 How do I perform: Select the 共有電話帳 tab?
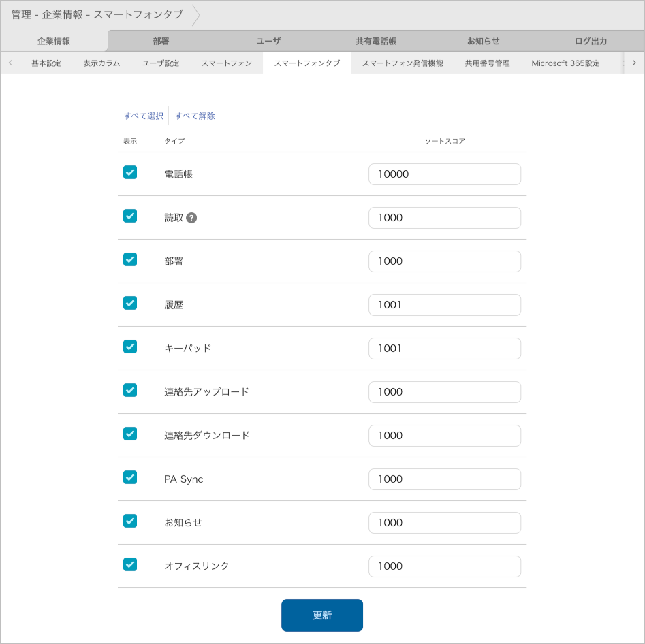pyautogui.click(x=376, y=40)
